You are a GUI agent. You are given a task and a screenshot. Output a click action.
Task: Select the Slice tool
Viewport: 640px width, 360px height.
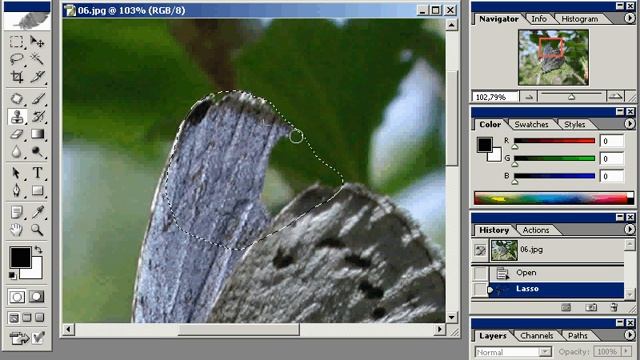pyautogui.click(x=37, y=77)
